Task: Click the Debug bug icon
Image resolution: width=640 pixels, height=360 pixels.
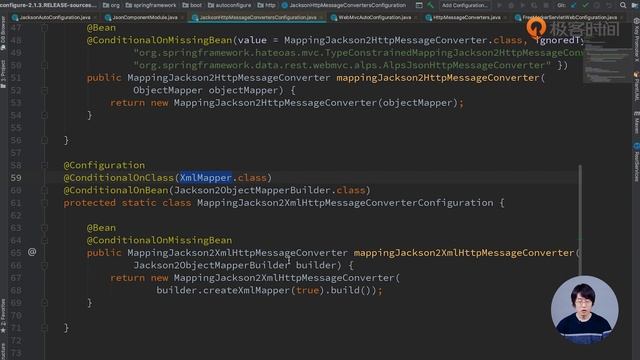Action: [511, 5]
